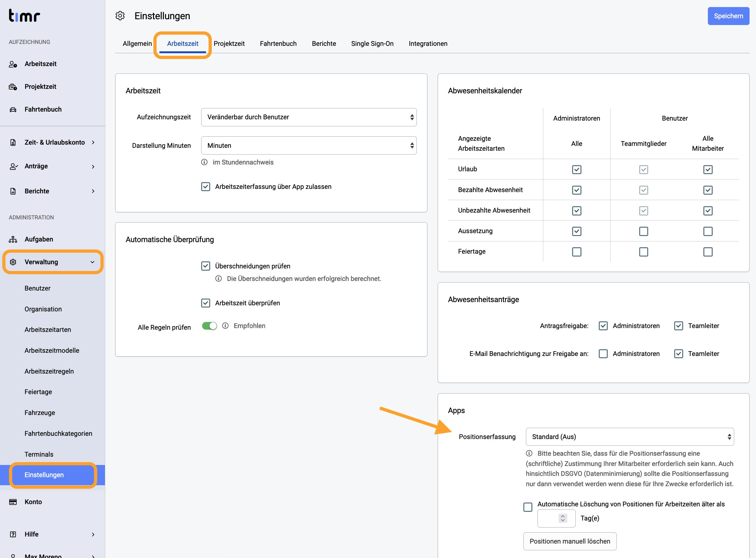Open the Fahrtenbuch settings tab

coord(278,44)
